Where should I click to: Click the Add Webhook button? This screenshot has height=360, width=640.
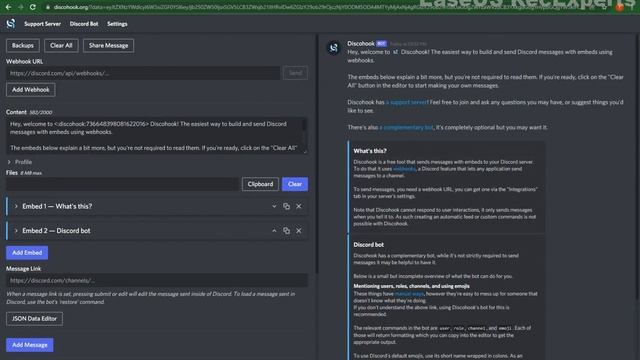pos(31,90)
